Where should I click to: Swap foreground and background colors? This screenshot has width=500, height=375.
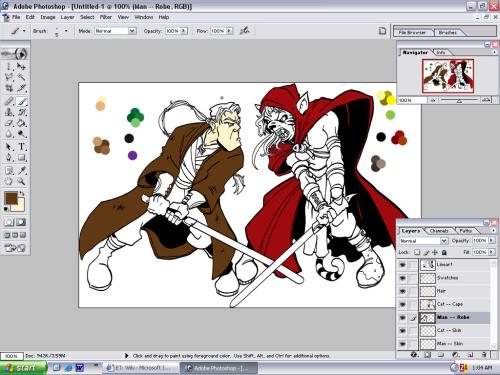pyautogui.click(x=22, y=193)
